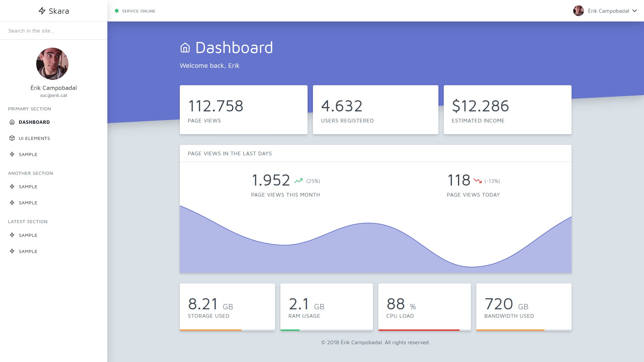Click the Skara lightning bolt logo icon

click(x=42, y=11)
